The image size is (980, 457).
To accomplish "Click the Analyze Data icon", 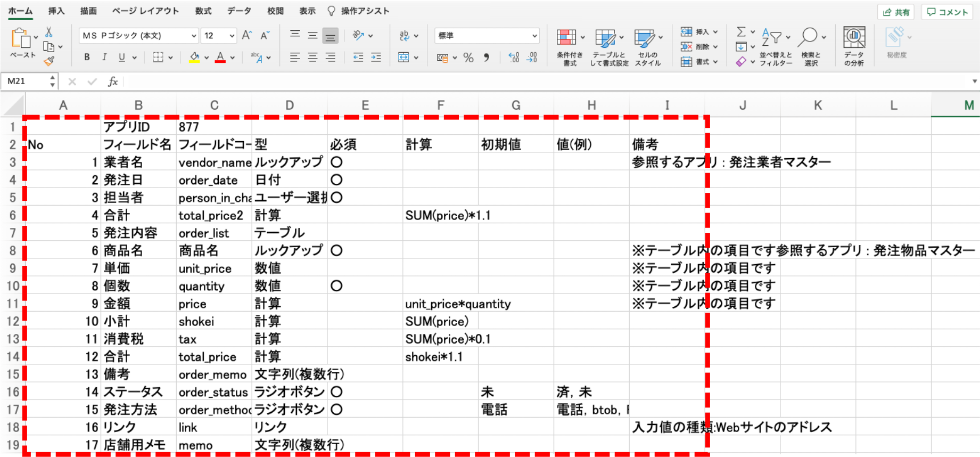I will tap(854, 46).
